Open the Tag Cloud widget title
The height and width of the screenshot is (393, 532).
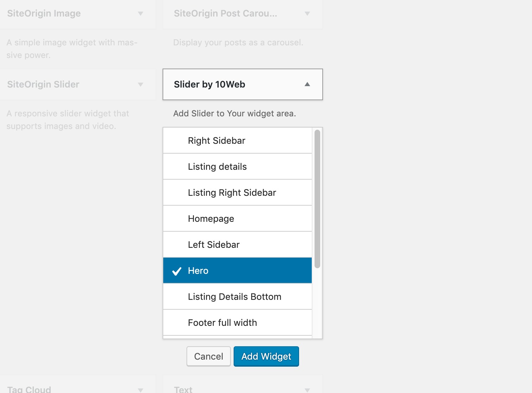pos(29,389)
